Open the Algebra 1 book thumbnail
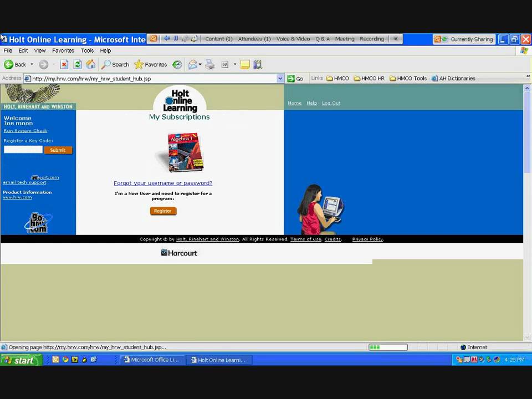Screen dimensions: 532x399 pyautogui.click(x=185, y=152)
